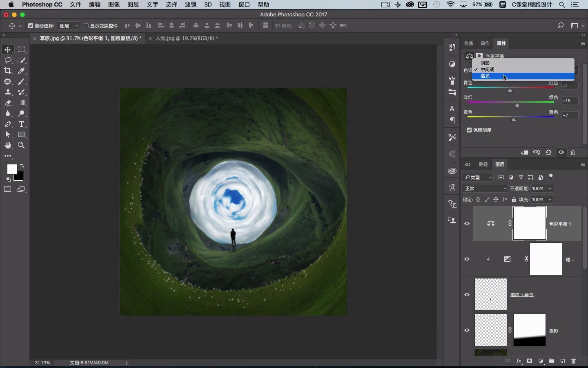
Task: Click the foreground white color swatch
Action: tap(12, 169)
